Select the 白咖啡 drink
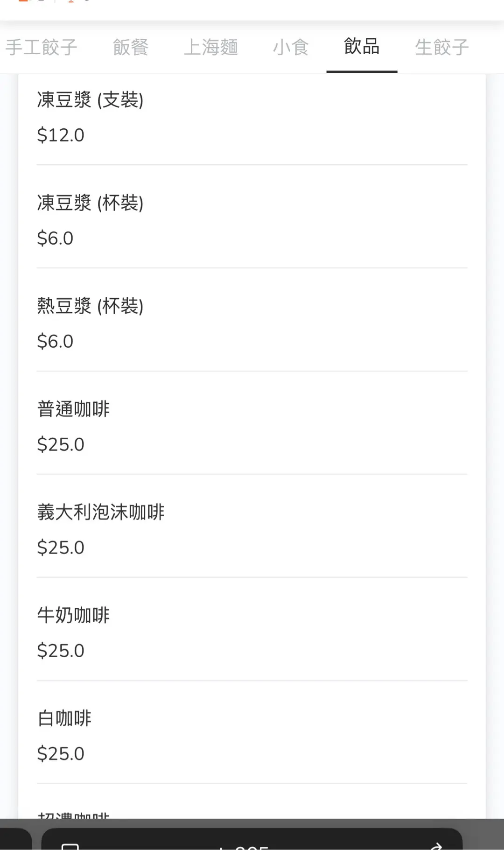The width and height of the screenshot is (504, 850). coord(64,718)
